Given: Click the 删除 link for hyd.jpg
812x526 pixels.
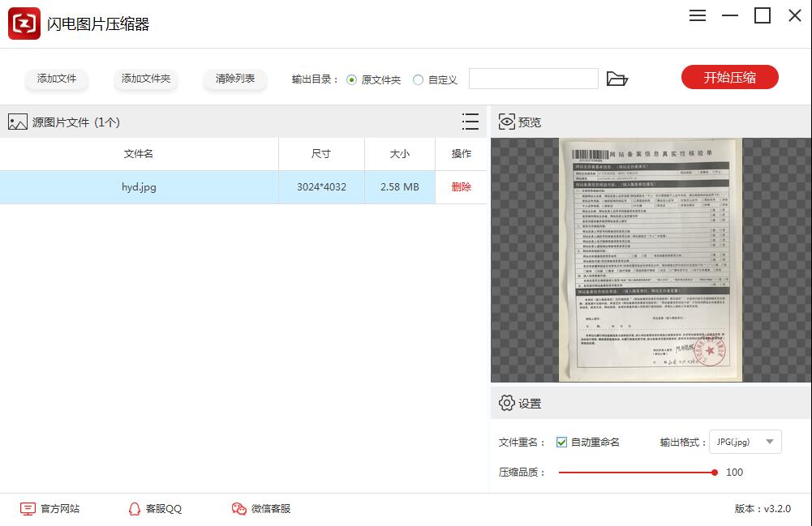Looking at the screenshot, I should 461,186.
